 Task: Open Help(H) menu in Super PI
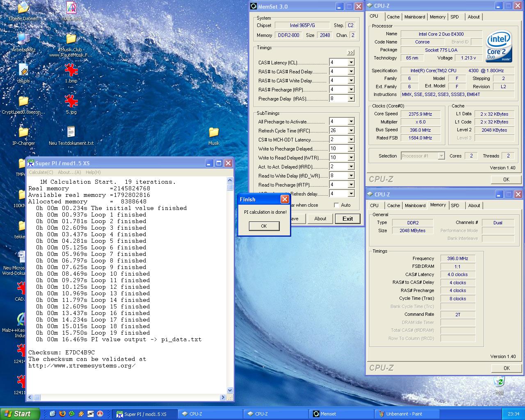[93, 172]
